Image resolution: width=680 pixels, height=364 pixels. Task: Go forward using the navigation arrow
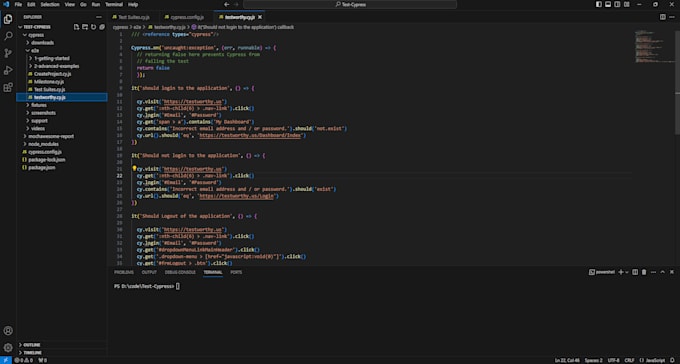click(x=236, y=4)
